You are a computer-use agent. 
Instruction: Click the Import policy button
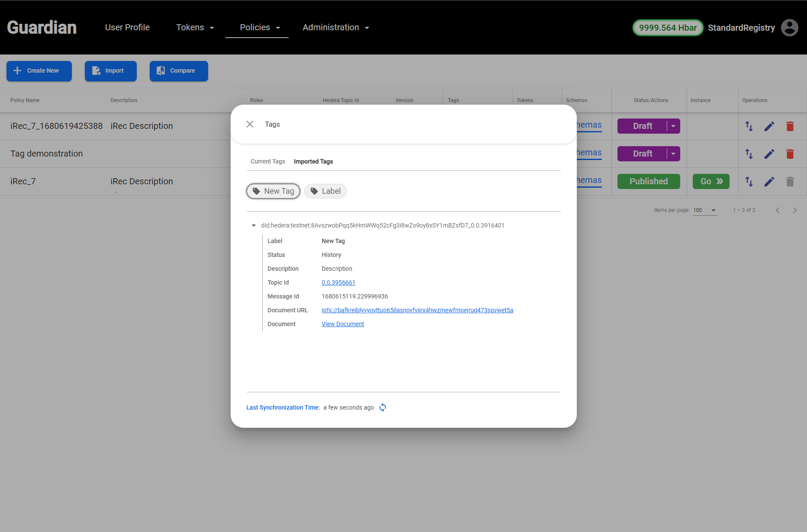point(110,71)
